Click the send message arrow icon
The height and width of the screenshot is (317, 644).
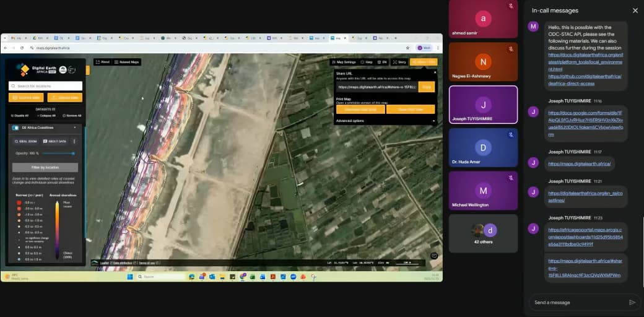tap(632, 302)
